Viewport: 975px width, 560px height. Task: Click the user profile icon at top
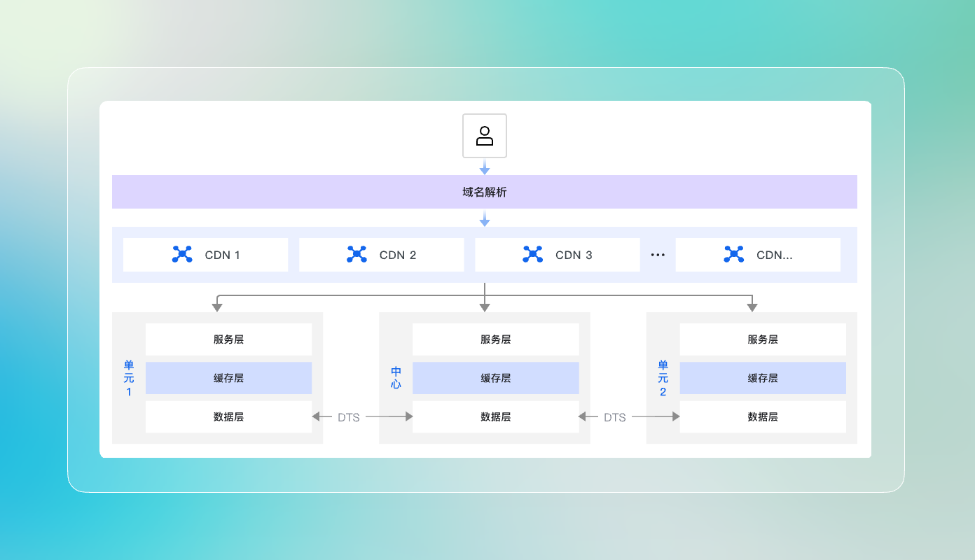(485, 136)
